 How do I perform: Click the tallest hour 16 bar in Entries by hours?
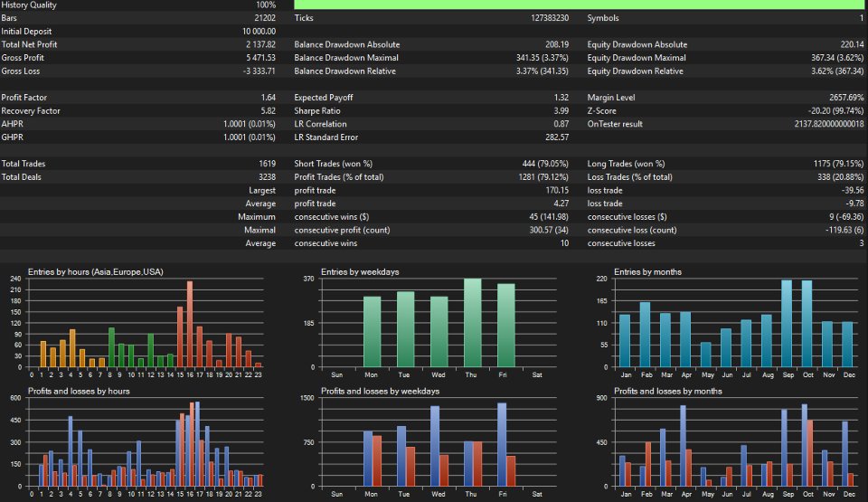click(x=190, y=324)
